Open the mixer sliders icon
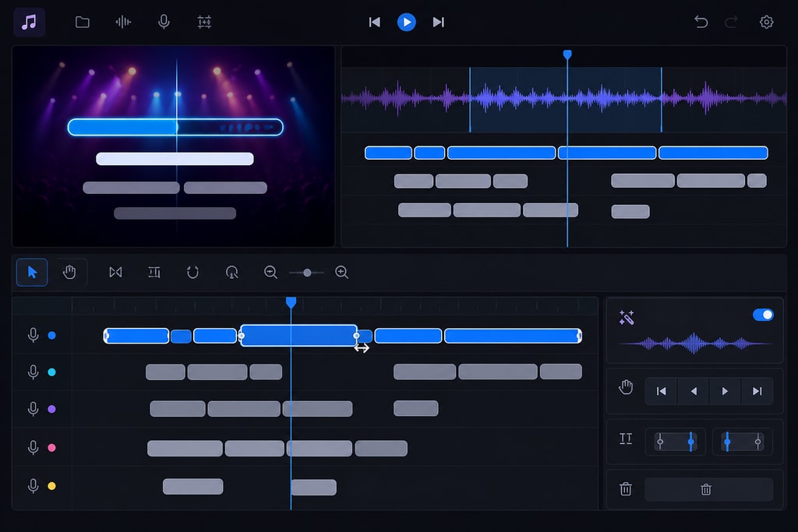798x532 pixels. 204,22
